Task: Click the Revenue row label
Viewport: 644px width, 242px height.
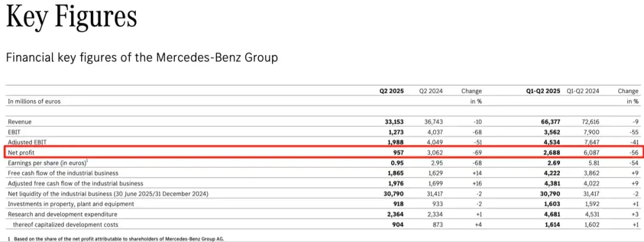Action: click(x=20, y=122)
